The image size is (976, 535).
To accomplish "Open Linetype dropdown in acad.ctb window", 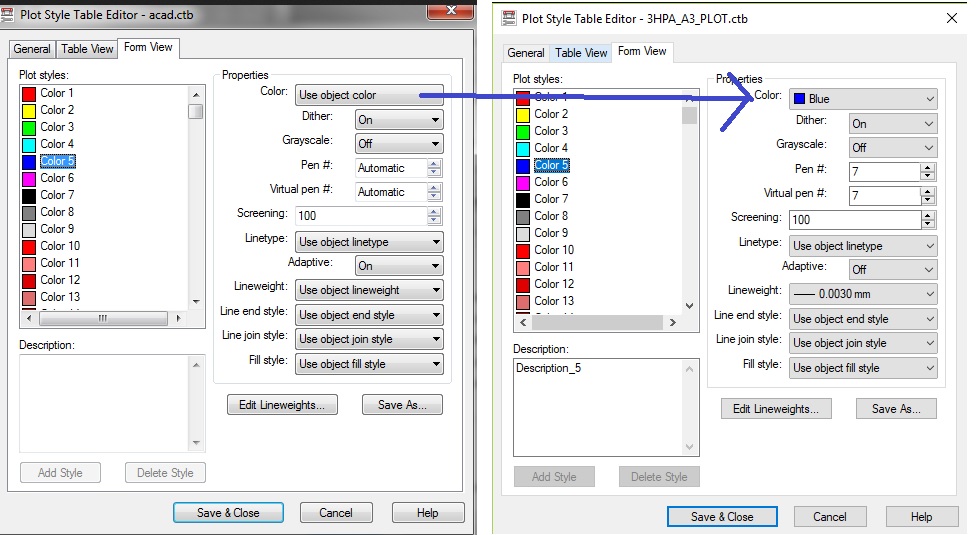I will pyautogui.click(x=369, y=242).
